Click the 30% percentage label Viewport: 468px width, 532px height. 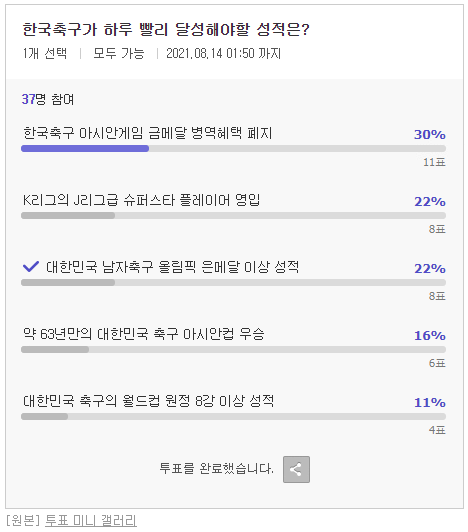430,135
